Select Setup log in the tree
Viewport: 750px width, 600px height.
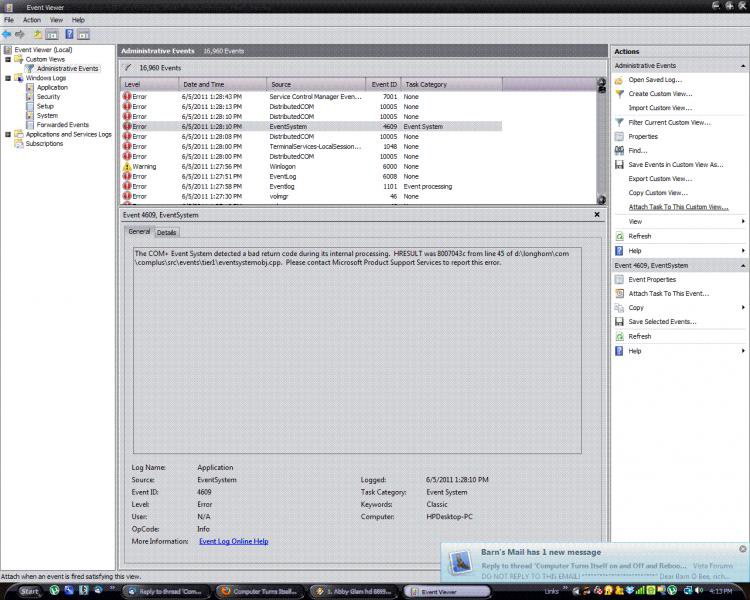(x=45, y=106)
